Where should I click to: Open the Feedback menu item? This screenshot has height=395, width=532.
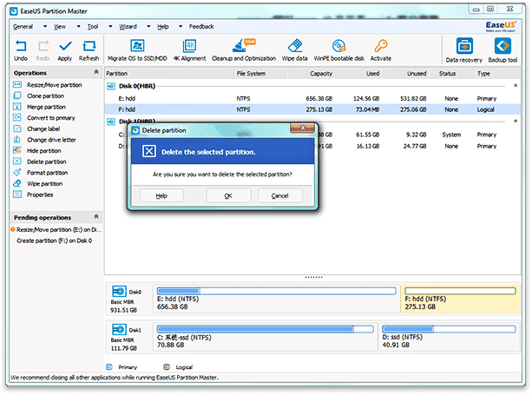click(x=201, y=26)
